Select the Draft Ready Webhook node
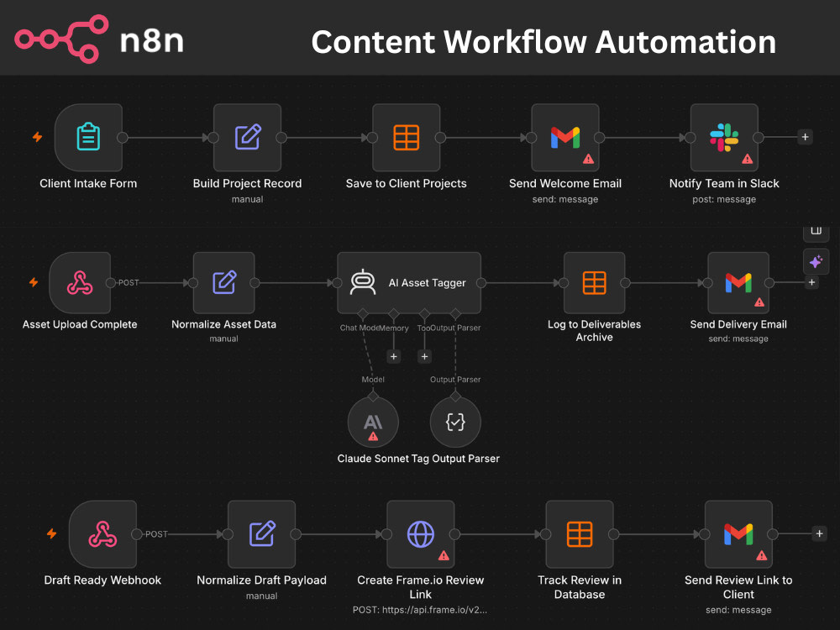The image size is (840, 630). pyautogui.click(x=102, y=534)
